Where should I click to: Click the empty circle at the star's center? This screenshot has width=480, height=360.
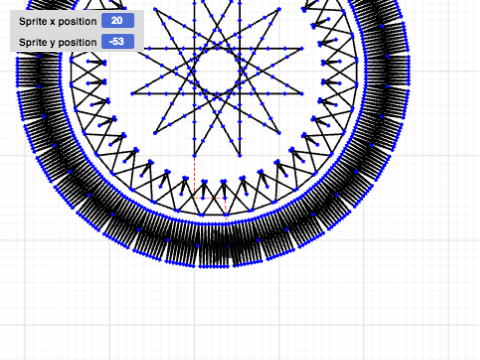coord(217,71)
